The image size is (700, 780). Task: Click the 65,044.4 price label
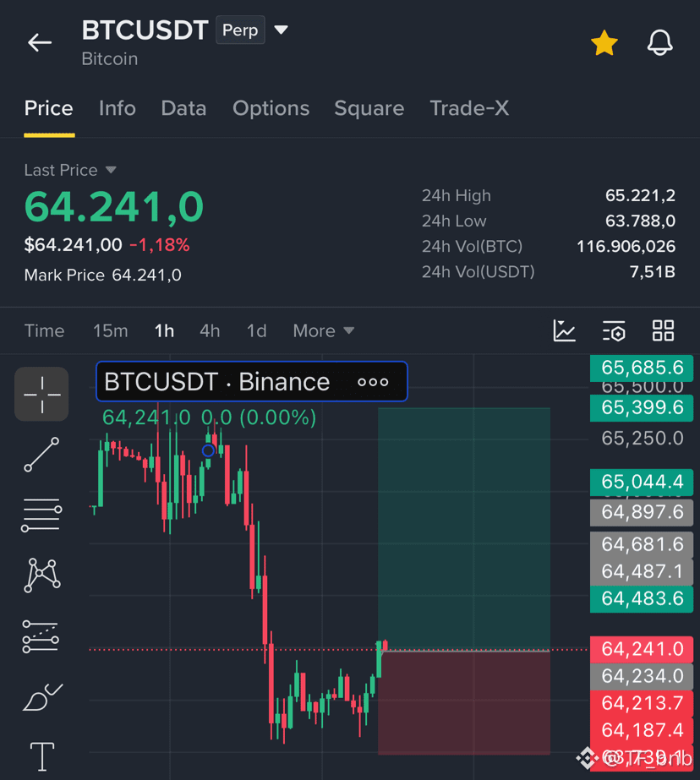642,482
